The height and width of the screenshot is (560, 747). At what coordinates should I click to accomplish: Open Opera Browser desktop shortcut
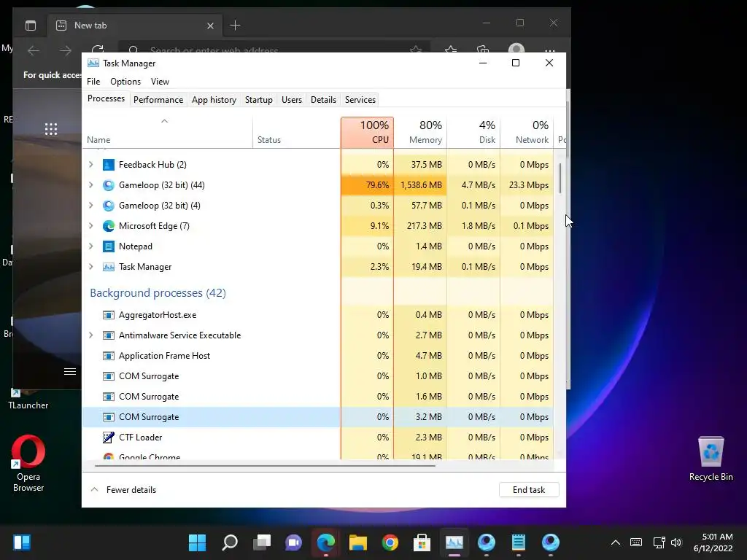(x=28, y=463)
